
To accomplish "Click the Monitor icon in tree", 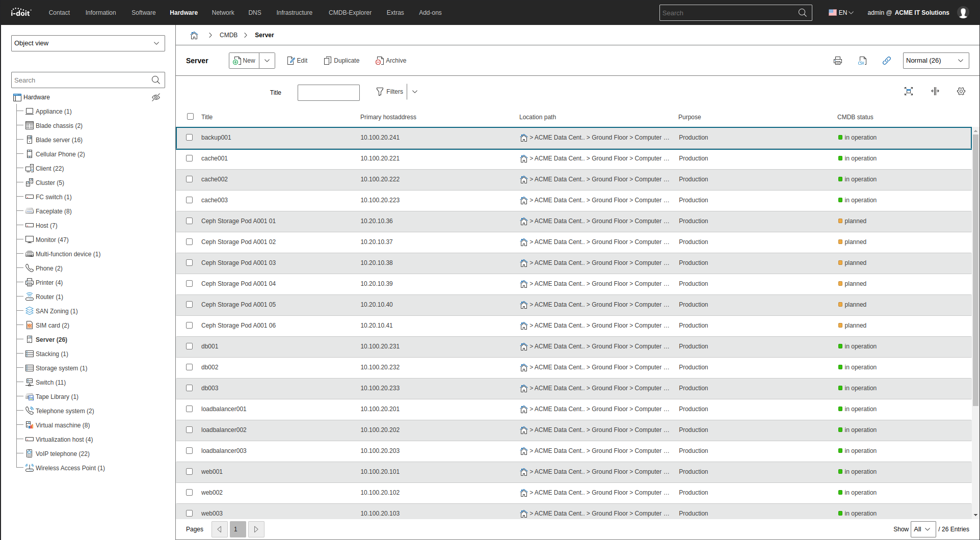I will [30, 239].
